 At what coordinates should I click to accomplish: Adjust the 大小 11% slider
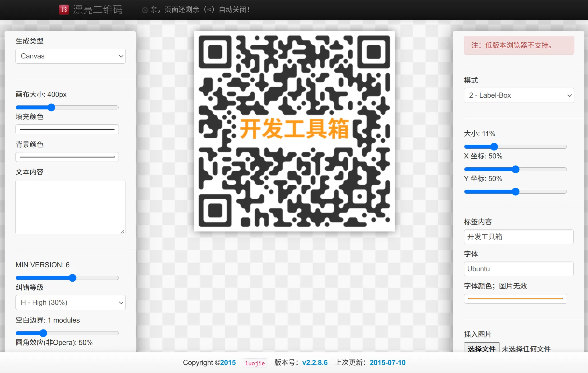point(515,147)
